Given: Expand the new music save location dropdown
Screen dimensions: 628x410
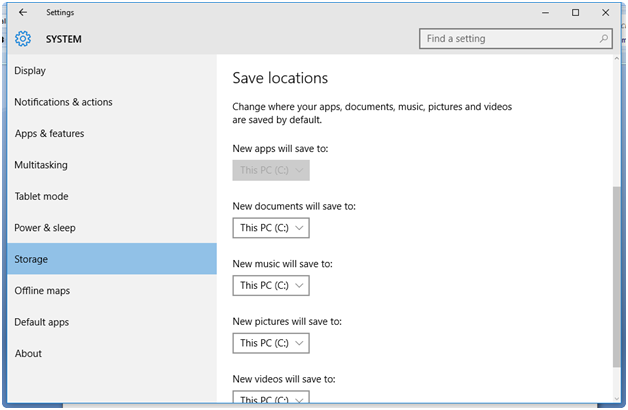Looking at the screenshot, I should coord(271,286).
